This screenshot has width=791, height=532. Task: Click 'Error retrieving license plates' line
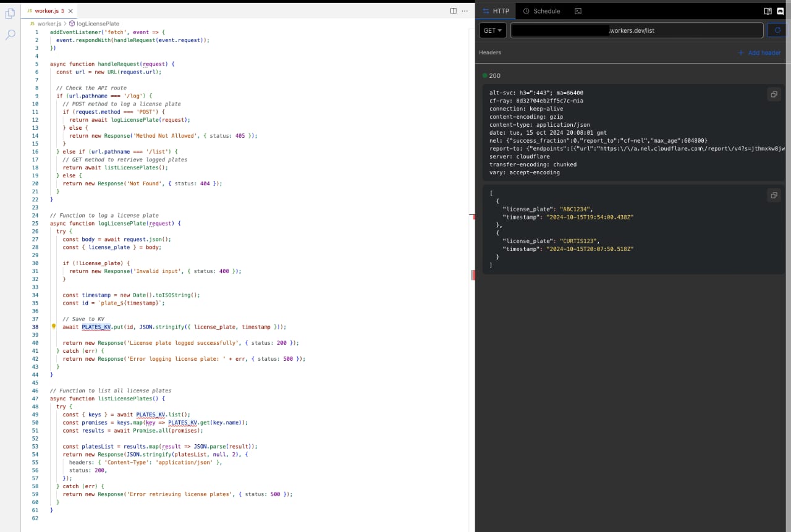(x=177, y=495)
